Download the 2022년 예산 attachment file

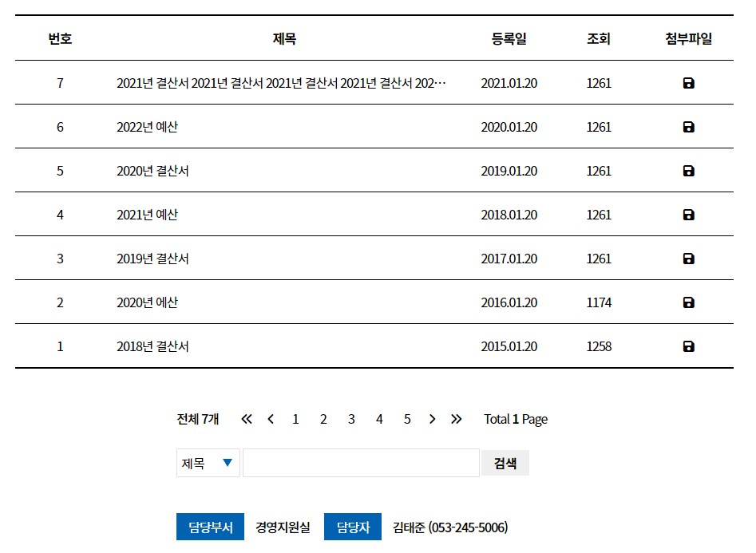pyautogui.click(x=688, y=127)
